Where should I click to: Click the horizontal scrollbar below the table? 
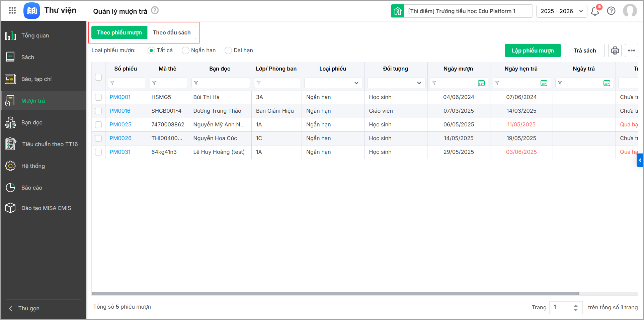point(335,294)
